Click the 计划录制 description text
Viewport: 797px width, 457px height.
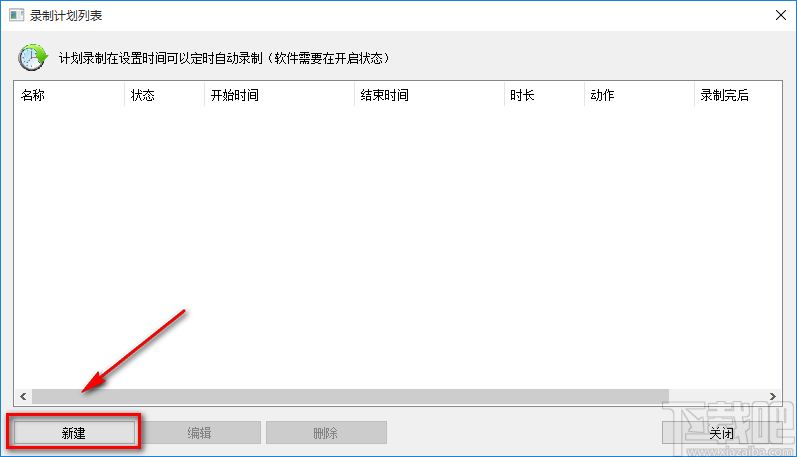[224, 58]
